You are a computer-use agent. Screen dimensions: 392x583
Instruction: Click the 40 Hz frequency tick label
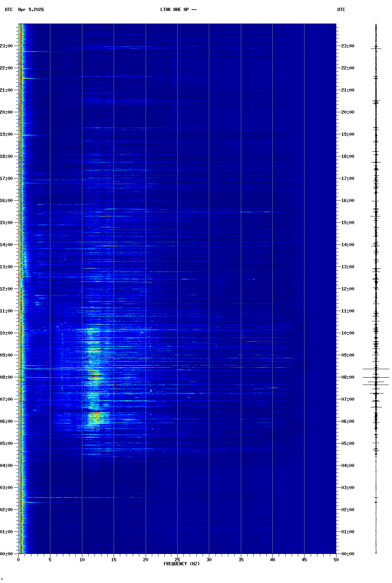tap(272, 560)
